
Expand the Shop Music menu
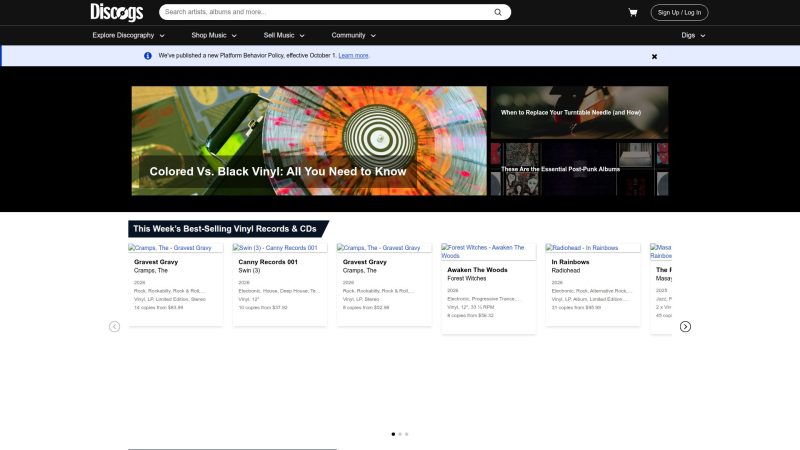[x=214, y=35]
